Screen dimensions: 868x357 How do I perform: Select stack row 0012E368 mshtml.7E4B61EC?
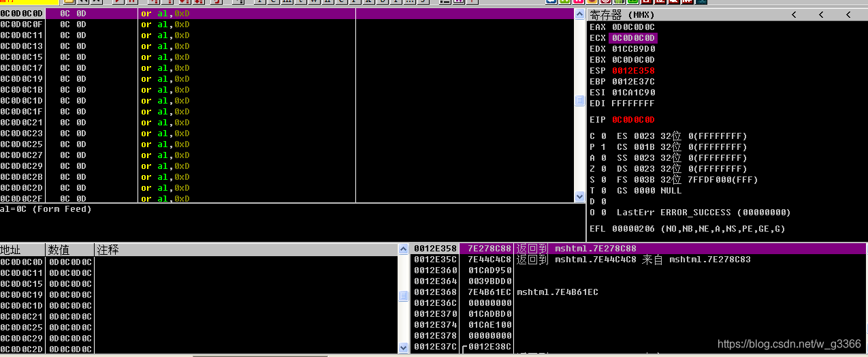pyautogui.click(x=639, y=292)
